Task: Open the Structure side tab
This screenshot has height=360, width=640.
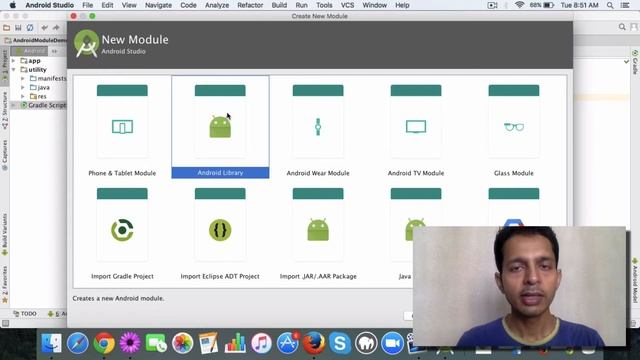Action: pos(4,110)
